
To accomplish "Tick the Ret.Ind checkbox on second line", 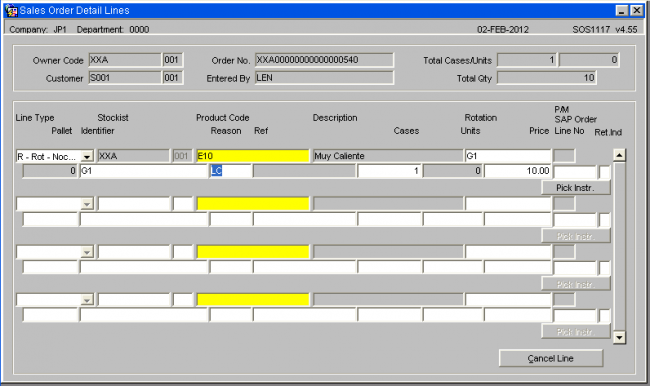I will (605, 220).
